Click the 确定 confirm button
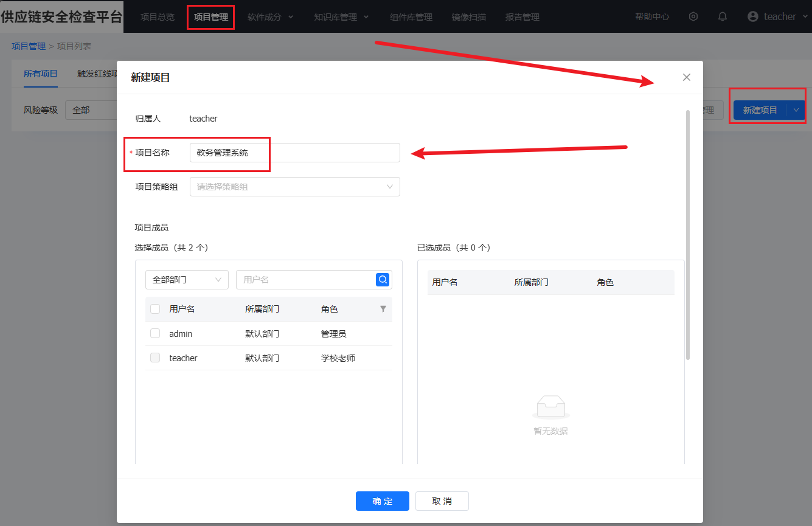Viewport: 812px width, 526px height. coord(382,501)
